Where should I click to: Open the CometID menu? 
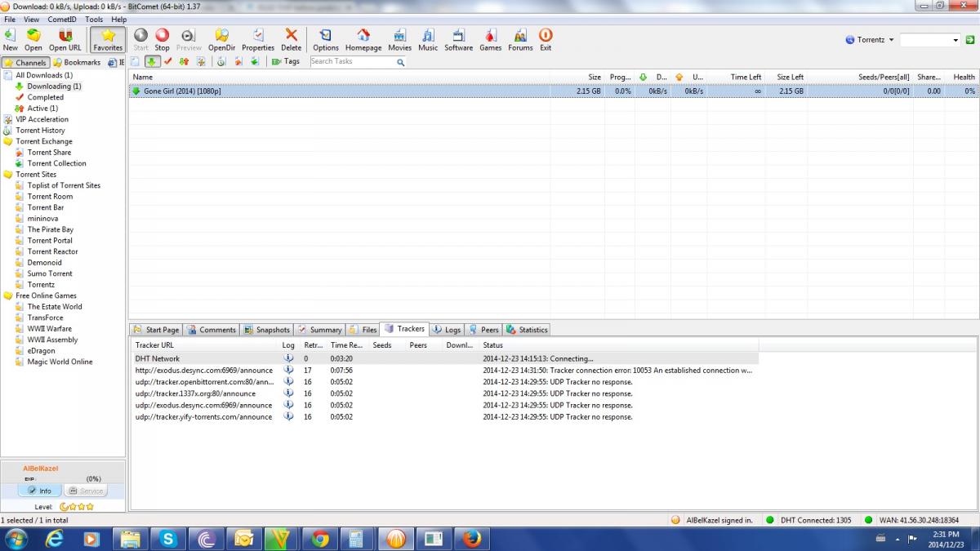point(61,19)
